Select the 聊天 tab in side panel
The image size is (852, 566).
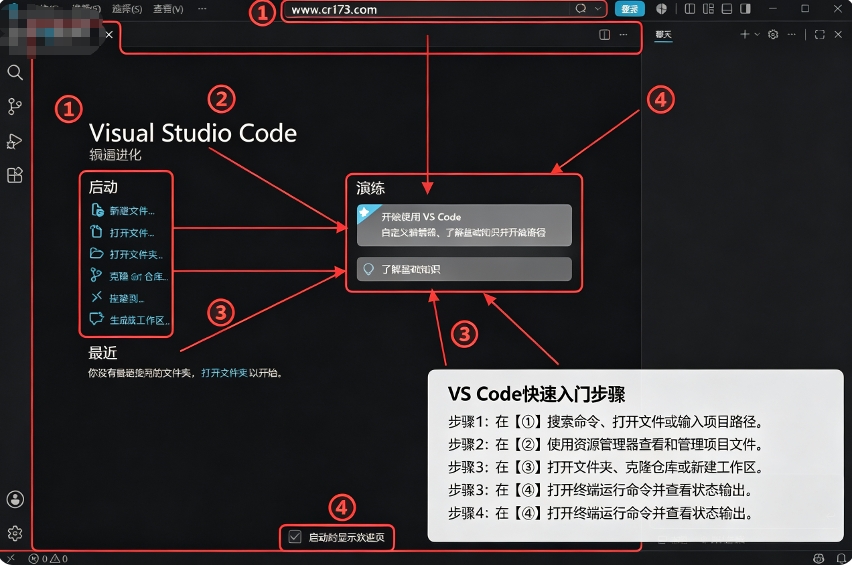pos(663,34)
